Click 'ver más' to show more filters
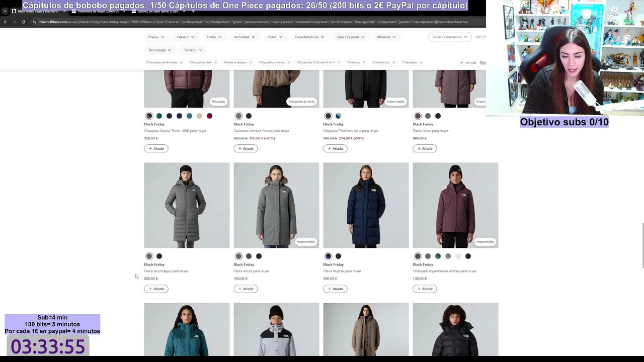The height and width of the screenshot is (362, 644). pyautogui.click(x=468, y=63)
